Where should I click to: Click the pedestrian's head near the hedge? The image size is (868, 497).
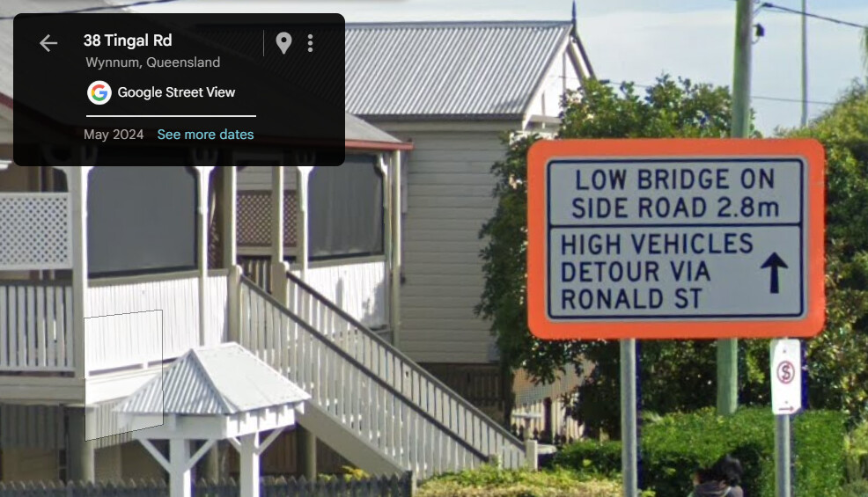725,471
